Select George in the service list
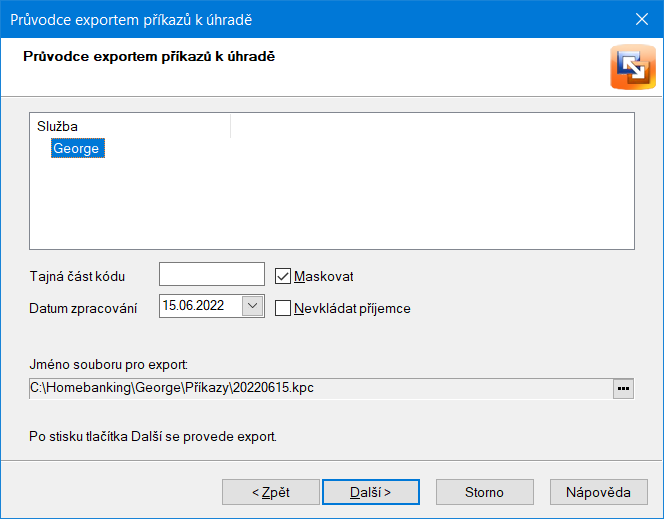The height and width of the screenshot is (519, 664). [77, 148]
